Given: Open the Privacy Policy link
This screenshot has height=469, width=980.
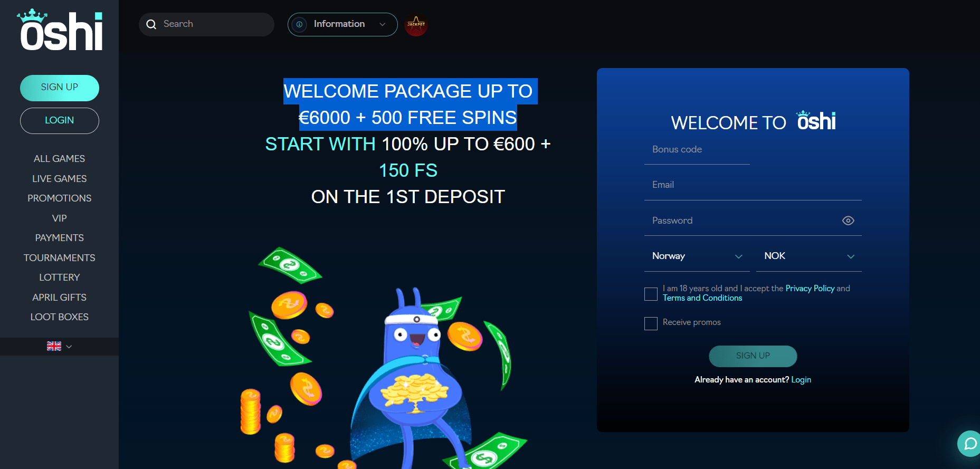Looking at the screenshot, I should [x=810, y=289].
